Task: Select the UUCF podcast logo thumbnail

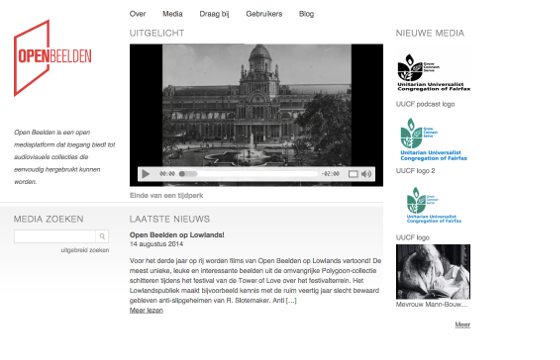Action: (433, 72)
